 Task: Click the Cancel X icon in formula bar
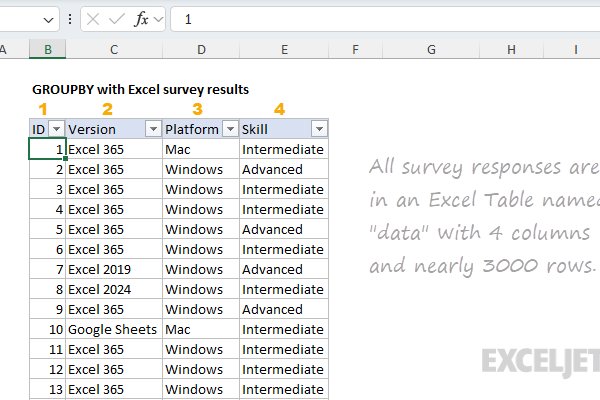tap(93, 19)
